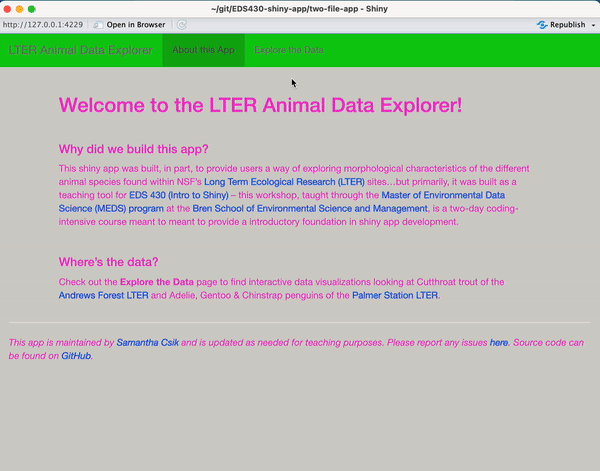Viewport: 600px width, 471px height.
Task: Minimize the window with the yellow button
Action: coord(20,9)
